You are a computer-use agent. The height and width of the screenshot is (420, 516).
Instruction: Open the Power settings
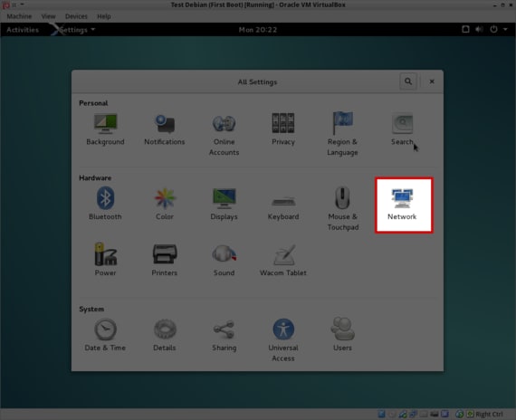click(105, 260)
